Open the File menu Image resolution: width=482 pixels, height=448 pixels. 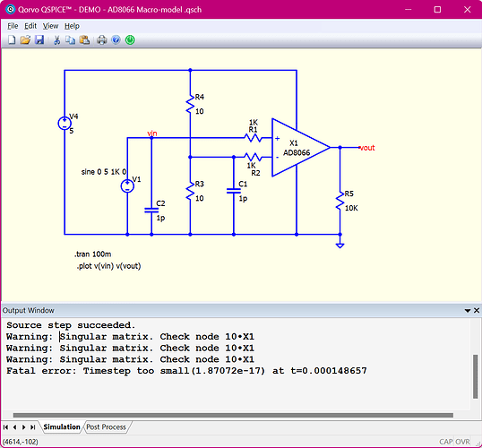[13, 26]
